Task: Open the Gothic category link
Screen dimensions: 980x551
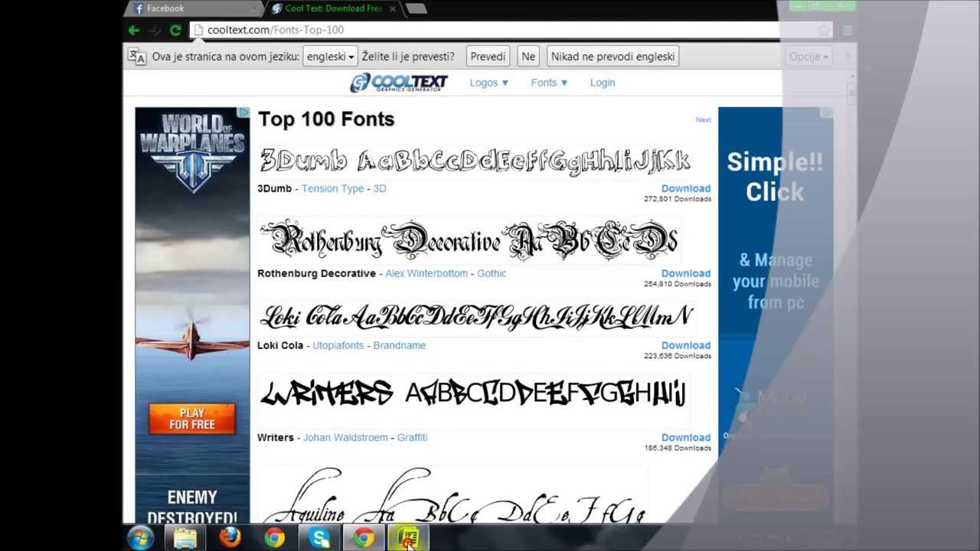Action: (x=492, y=273)
